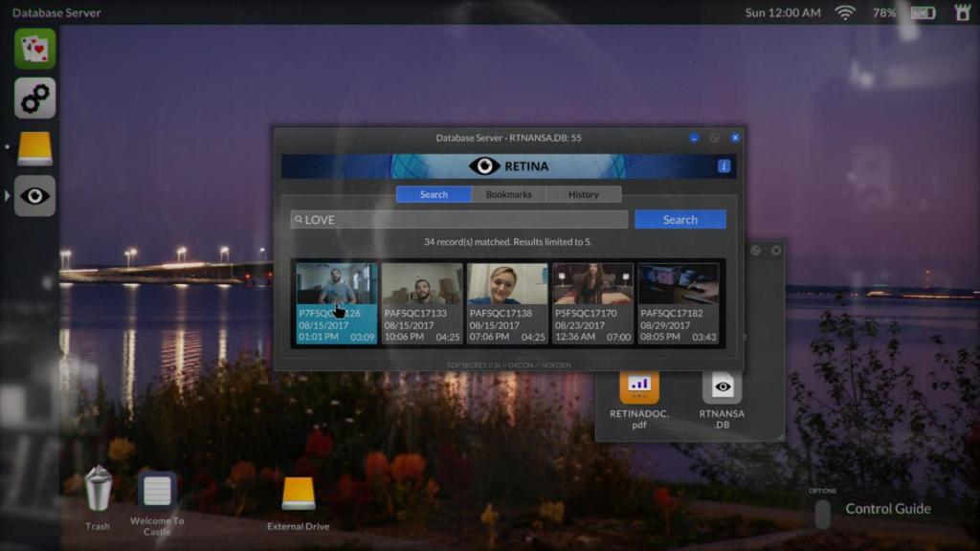The width and height of the screenshot is (980, 551).
Task: Click the search field containing LOVE
Action: [x=459, y=220]
